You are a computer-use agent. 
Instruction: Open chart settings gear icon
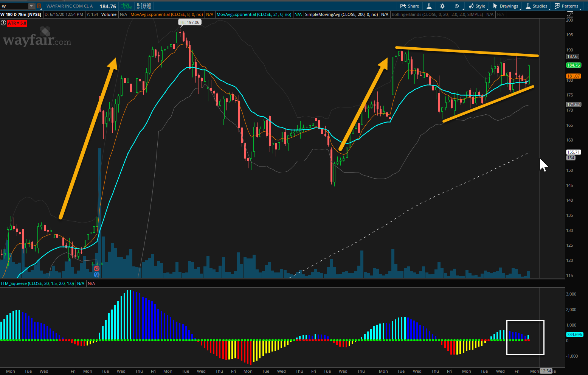pos(442,6)
